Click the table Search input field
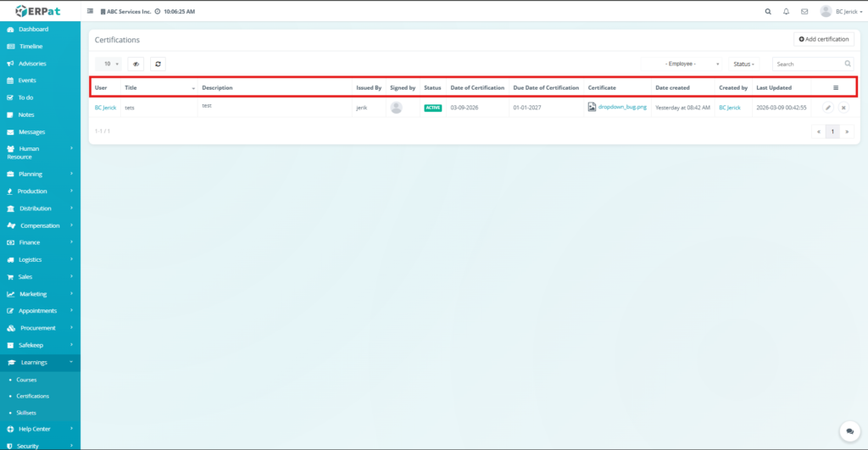 click(808, 64)
